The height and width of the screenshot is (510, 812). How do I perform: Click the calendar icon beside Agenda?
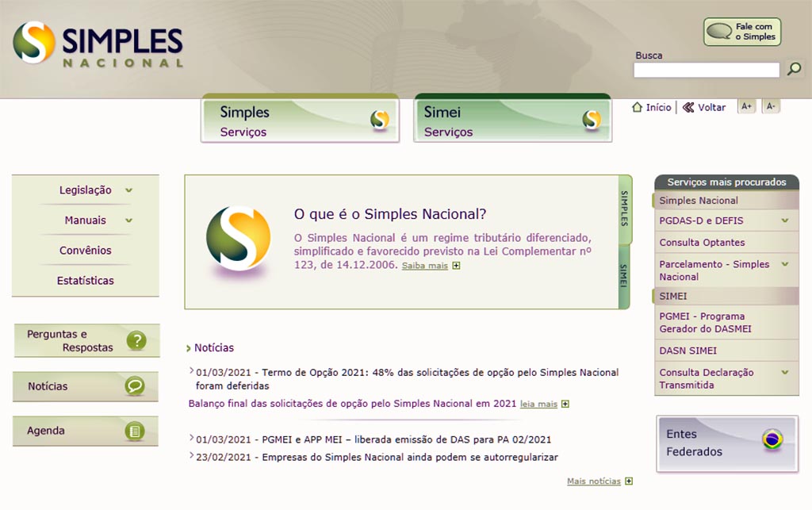(x=135, y=431)
